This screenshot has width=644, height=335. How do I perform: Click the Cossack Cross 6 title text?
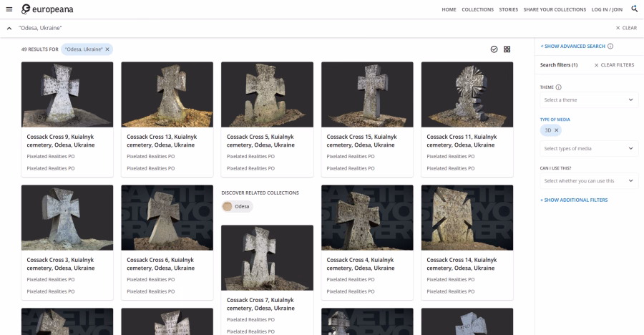[160, 264]
